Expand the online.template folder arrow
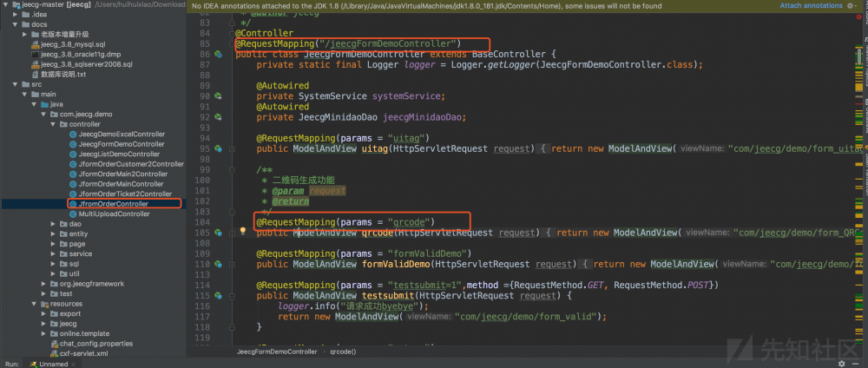 click(x=43, y=333)
